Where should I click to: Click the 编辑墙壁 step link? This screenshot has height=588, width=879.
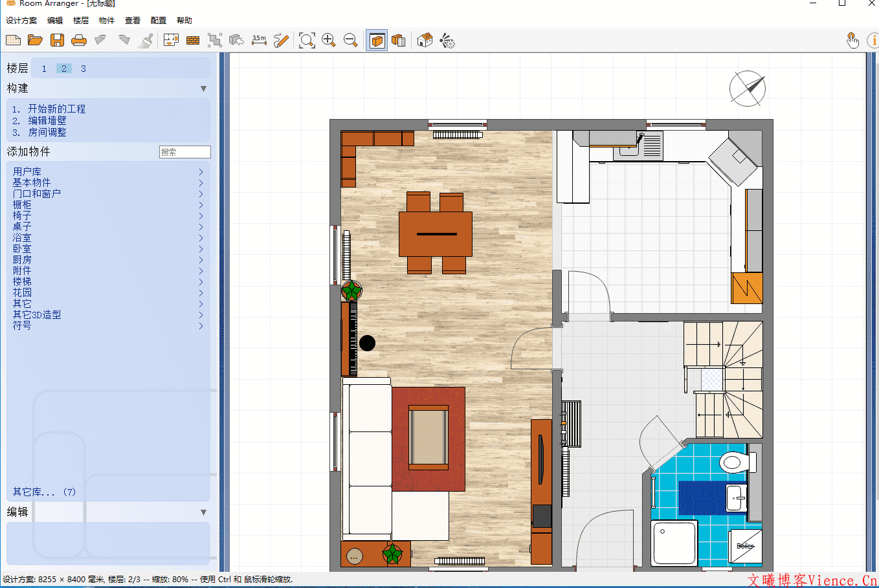pos(47,120)
